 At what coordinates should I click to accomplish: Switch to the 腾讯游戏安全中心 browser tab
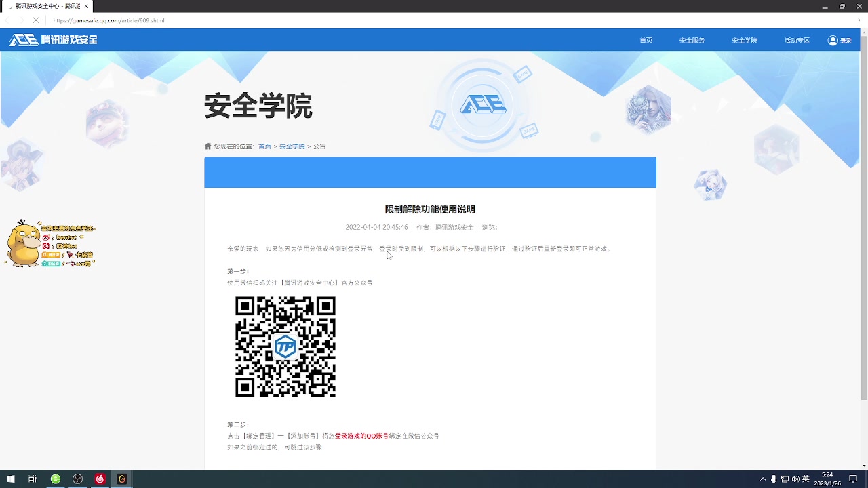(x=44, y=5)
